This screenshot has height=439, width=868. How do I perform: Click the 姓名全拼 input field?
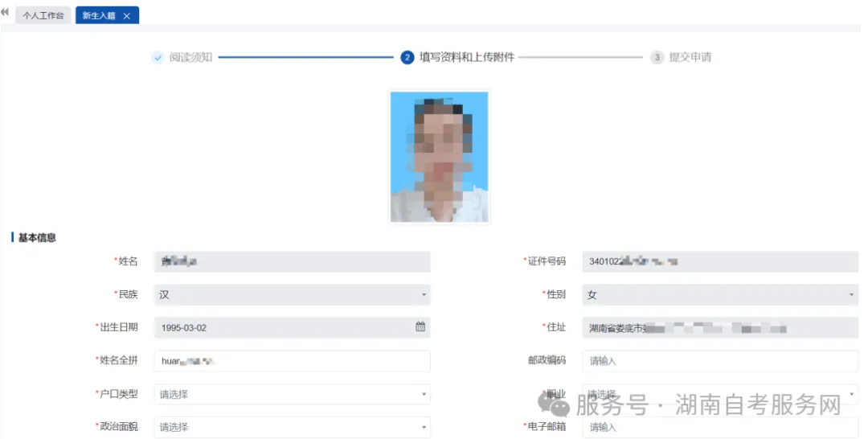(x=292, y=361)
